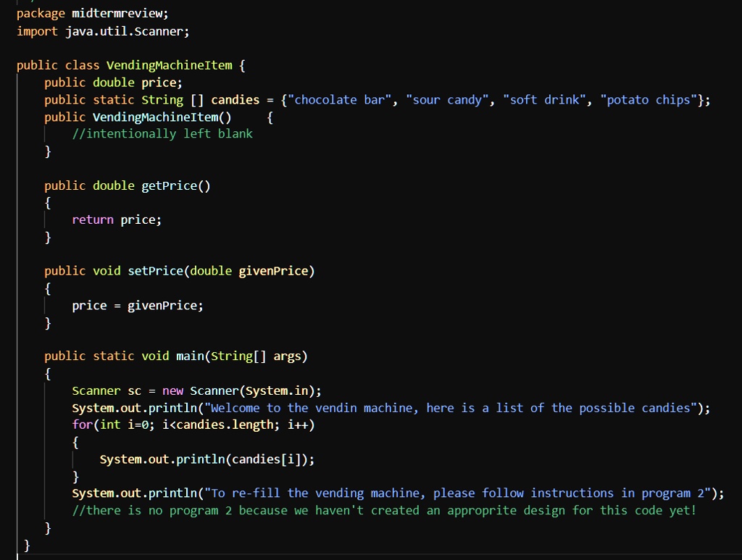Image resolution: width=742 pixels, height=560 pixels.
Task: Click the "soft drink" string literal
Action: (x=544, y=100)
